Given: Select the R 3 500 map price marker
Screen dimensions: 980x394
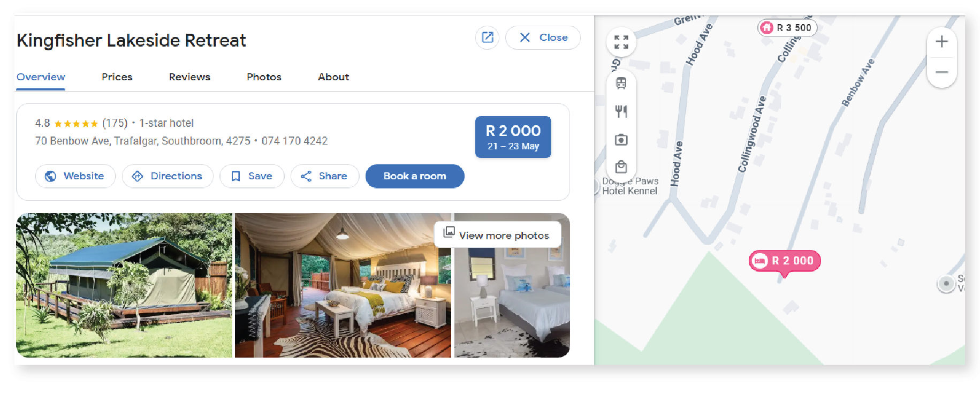Looking at the screenshot, I should (787, 27).
